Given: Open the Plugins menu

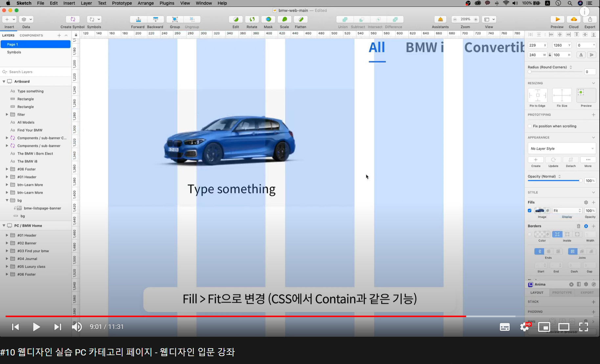Looking at the screenshot, I should [x=167, y=3].
